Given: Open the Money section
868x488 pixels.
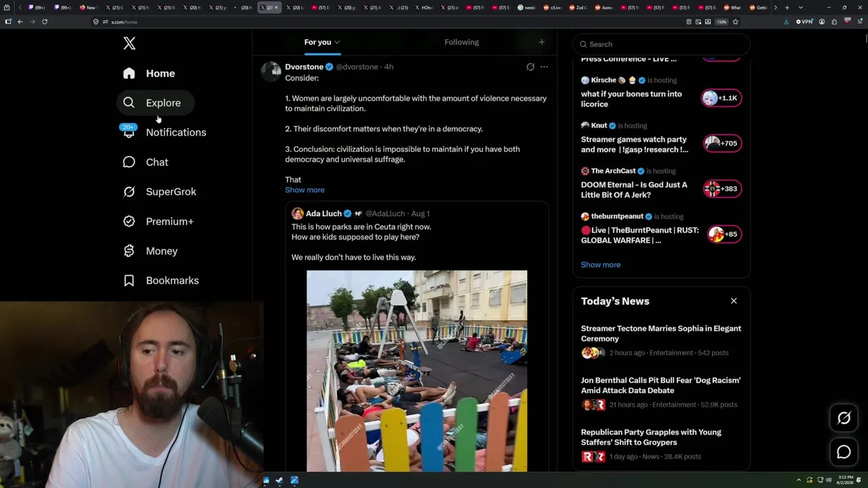Looking at the screenshot, I should point(150,251).
